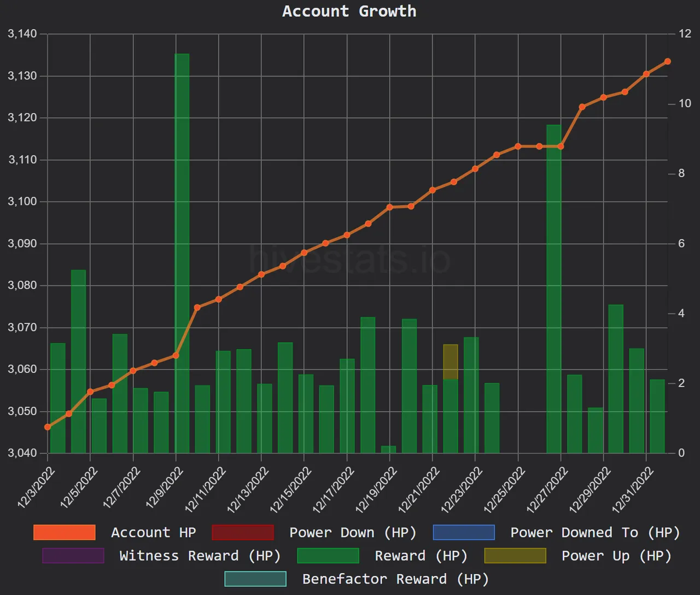Click the green reward bar after 12/3/2022
The width and height of the screenshot is (700, 595).
[58, 398]
